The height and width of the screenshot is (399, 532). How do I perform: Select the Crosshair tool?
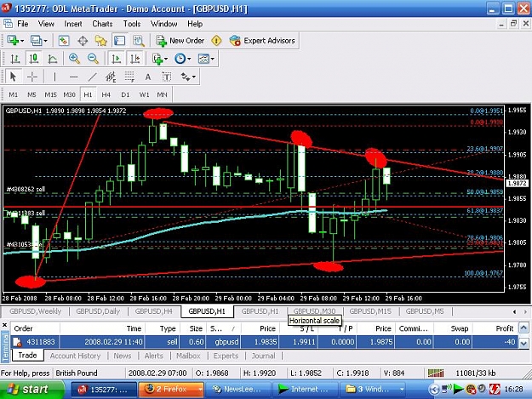tap(32, 77)
